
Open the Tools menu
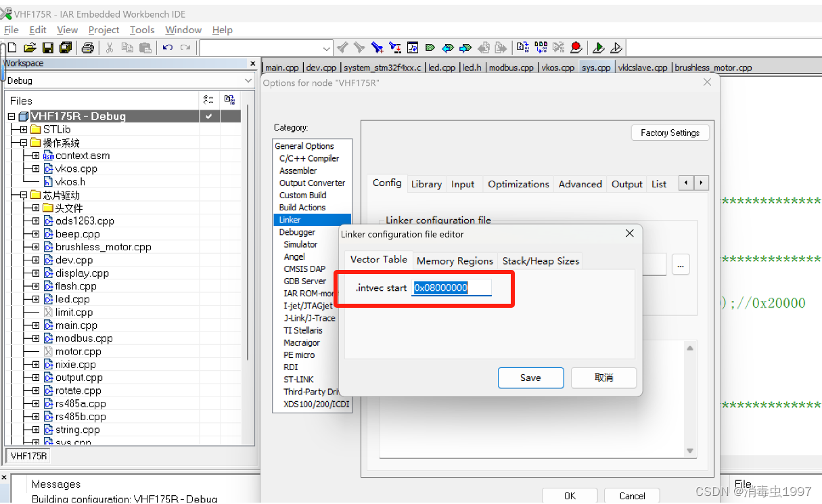coord(142,30)
